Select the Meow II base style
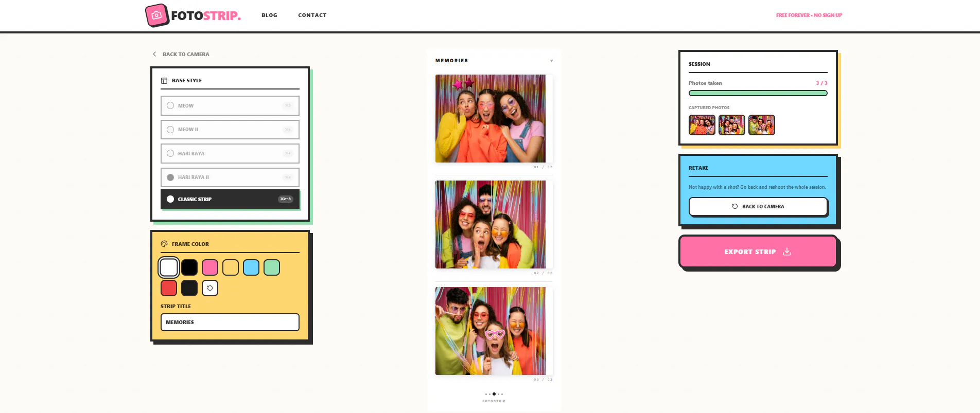 tap(230, 130)
